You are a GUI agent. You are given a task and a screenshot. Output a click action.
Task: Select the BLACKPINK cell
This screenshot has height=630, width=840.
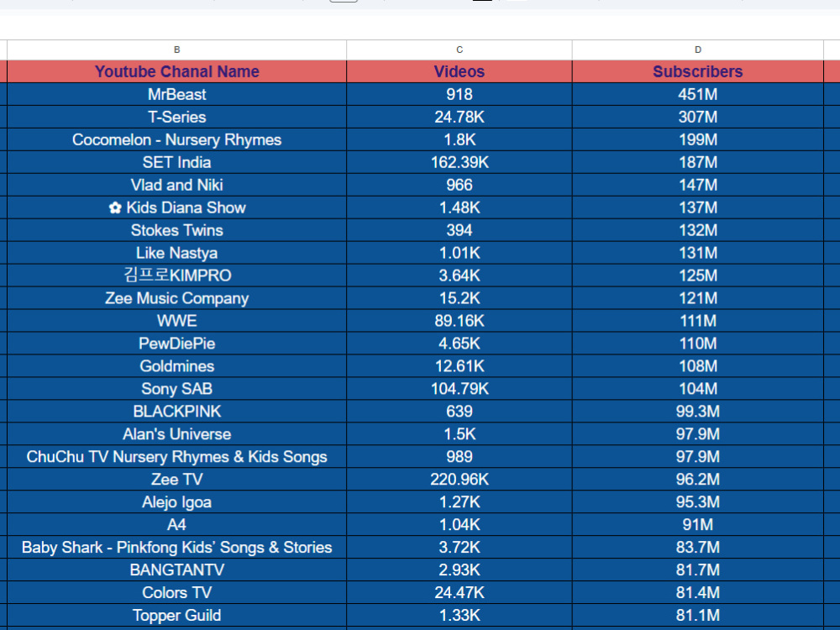[176, 412]
